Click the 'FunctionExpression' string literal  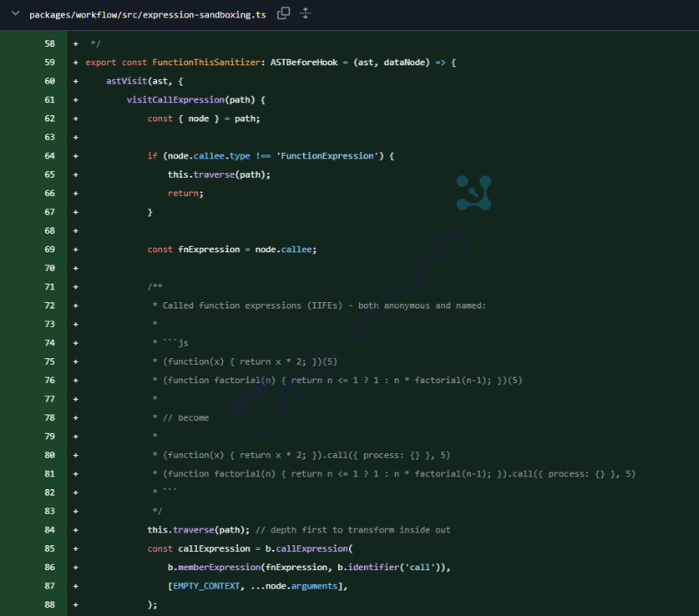(x=327, y=156)
